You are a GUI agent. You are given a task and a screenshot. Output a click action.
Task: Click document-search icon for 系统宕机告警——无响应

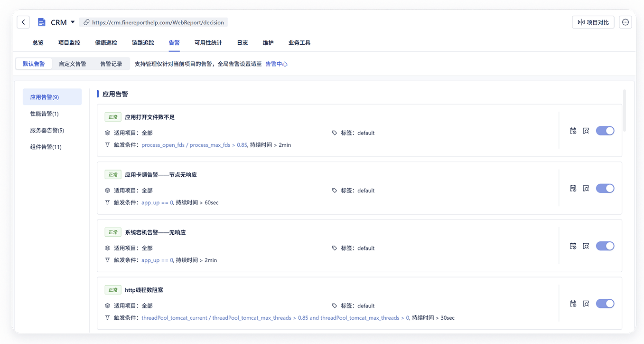(586, 246)
